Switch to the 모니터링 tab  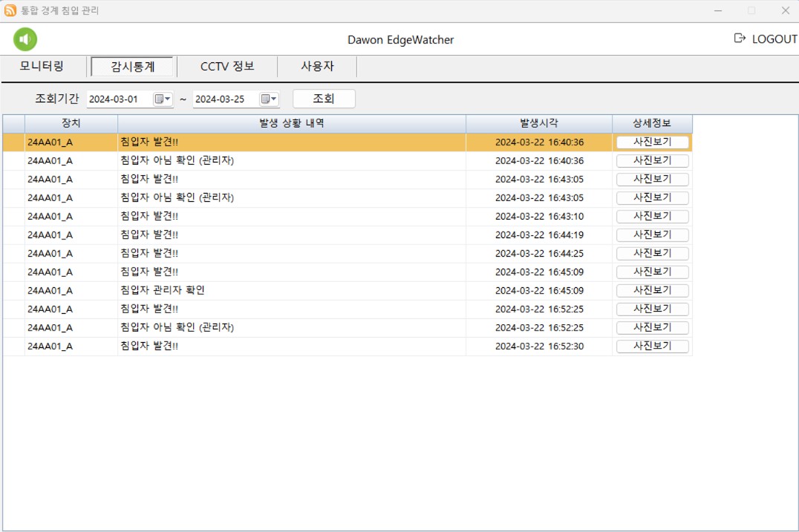pos(42,67)
